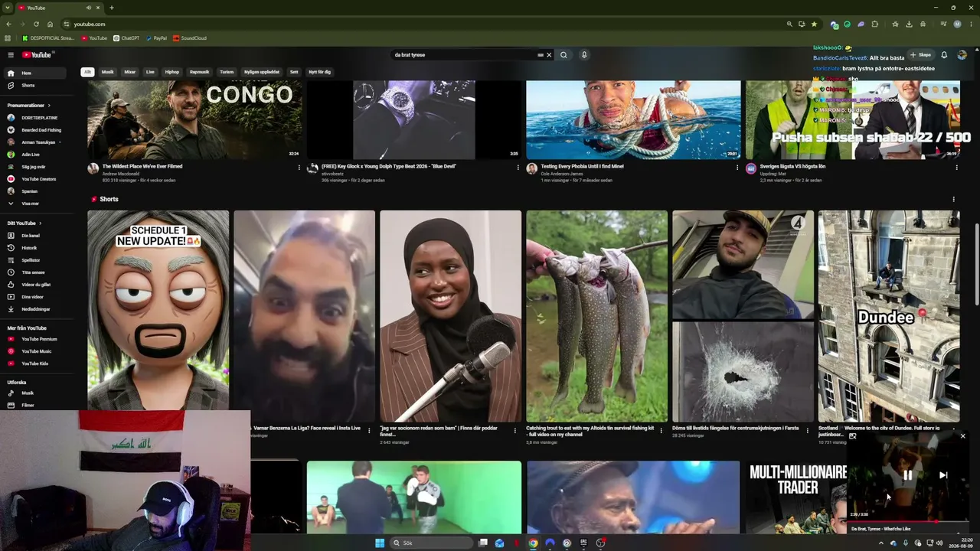This screenshot has width=980, height=551.
Task: Open the SoundCloud bookmark
Action: [x=190, y=38]
